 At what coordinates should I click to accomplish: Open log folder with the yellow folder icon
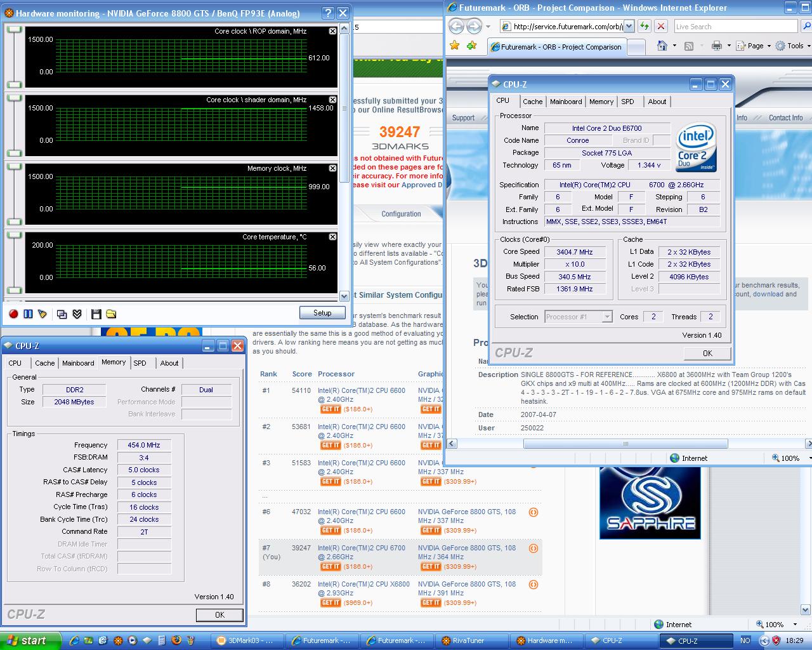tap(111, 314)
